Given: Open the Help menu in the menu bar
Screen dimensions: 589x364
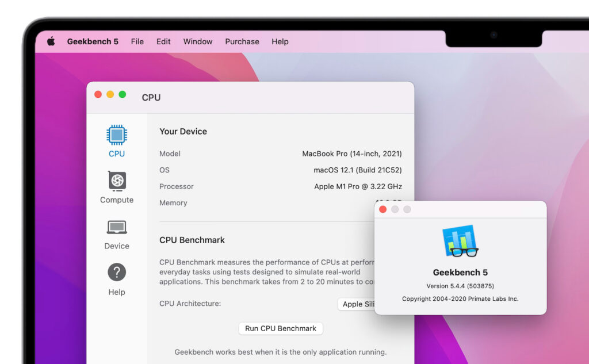Looking at the screenshot, I should click(x=280, y=41).
